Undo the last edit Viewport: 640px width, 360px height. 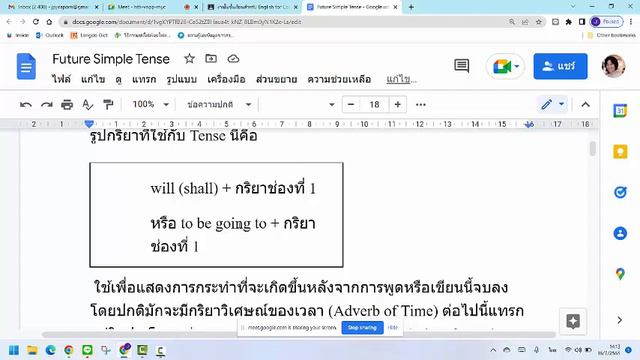[x=26, y=105]
